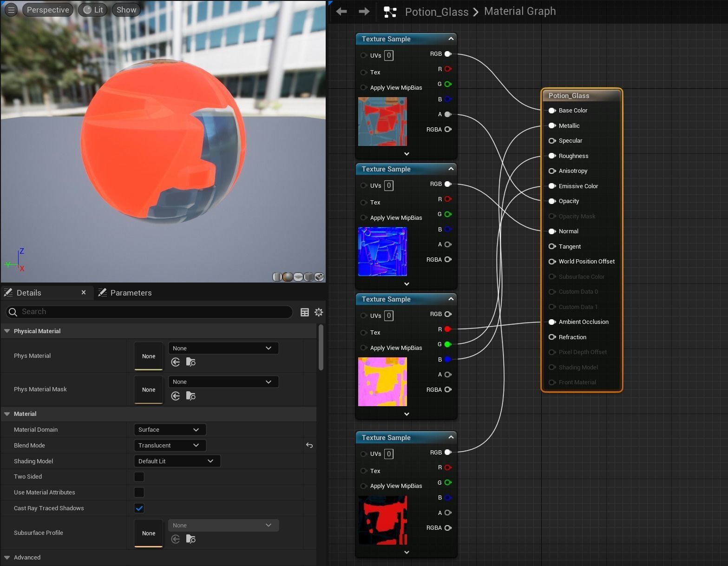728x566 pixels.
Task: Select the Material Graph breadcrumb
Action: [520, 11]
